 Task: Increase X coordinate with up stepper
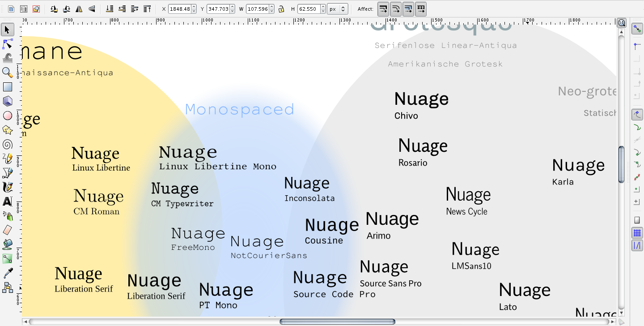[x=194, y=7]
